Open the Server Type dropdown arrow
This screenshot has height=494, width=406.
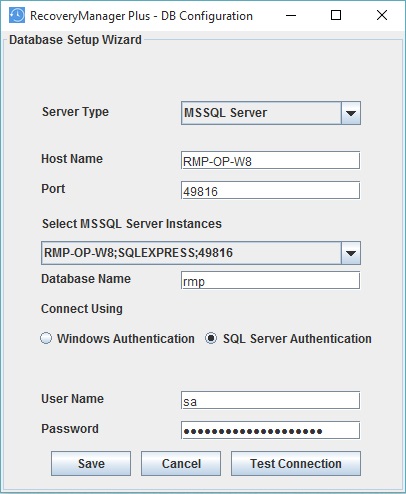(x=351, y=113)
